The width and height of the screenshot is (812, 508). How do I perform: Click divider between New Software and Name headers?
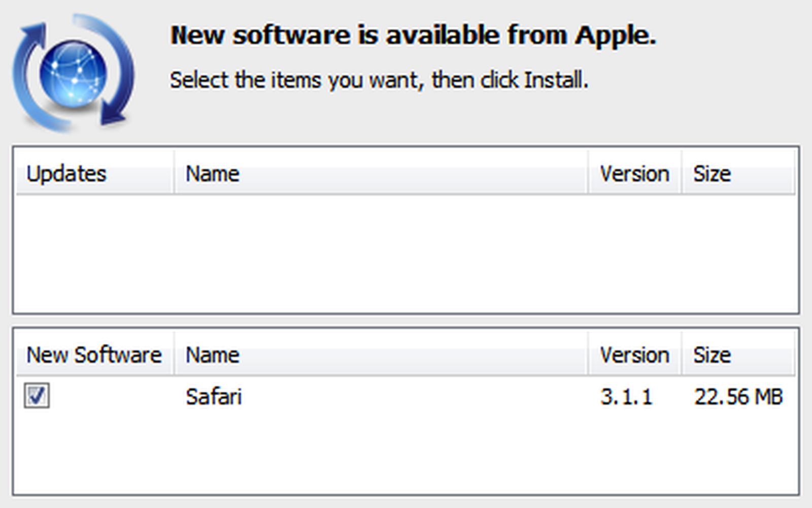click(174, 354)
